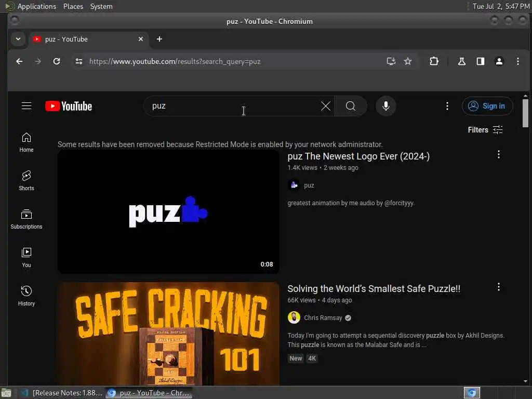Click the '4K' badge on Safe Puzzle video

pos(312,358)
